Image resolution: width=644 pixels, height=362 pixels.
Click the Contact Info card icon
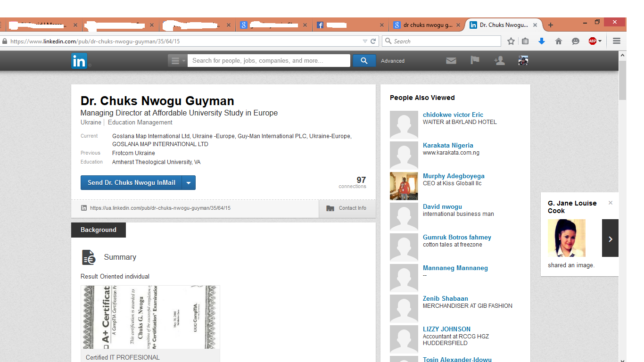pyautogui.click(x=330, y=208)
